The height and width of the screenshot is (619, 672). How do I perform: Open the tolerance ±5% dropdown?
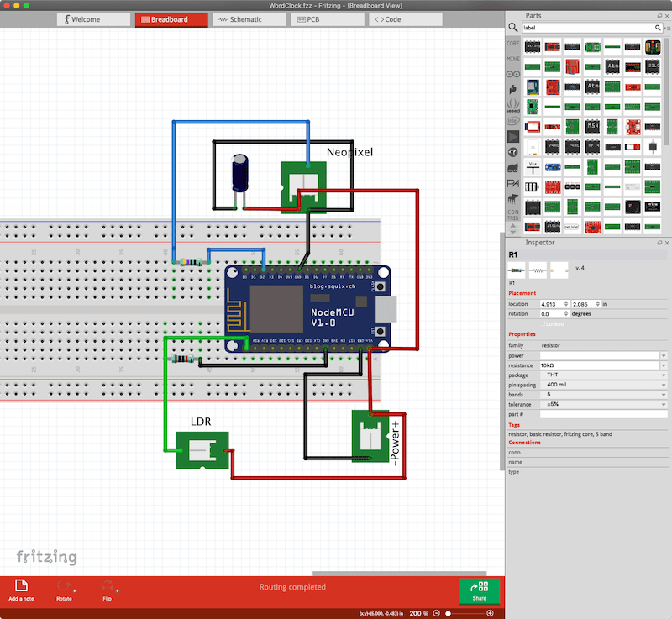point(603,404)
